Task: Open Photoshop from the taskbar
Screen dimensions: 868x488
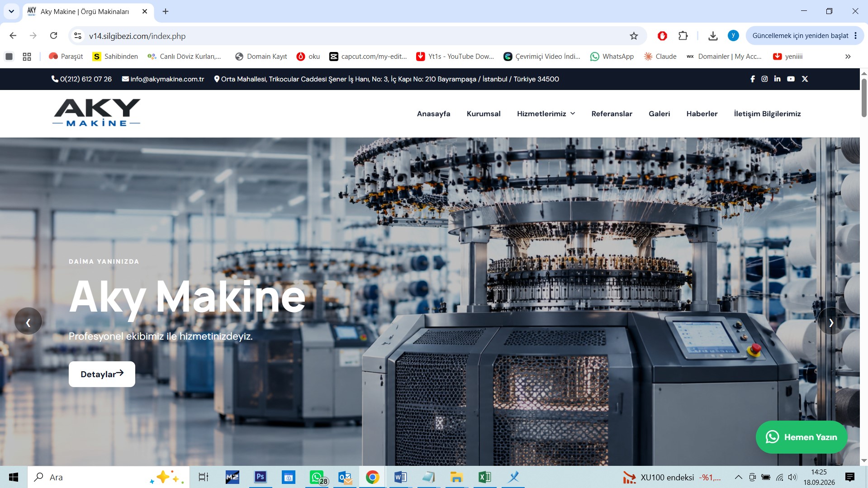Action: click(x=260, y=477)
